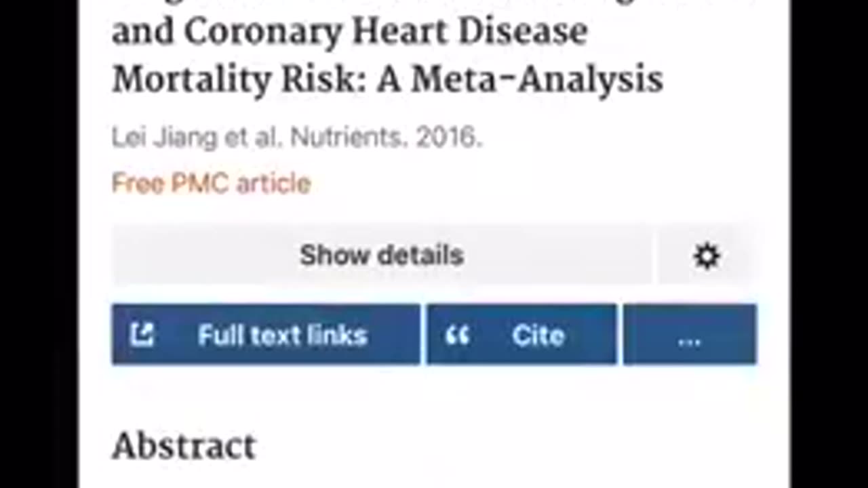Open the Free PMC article link
868x488 pixels.
click(211, 183)
